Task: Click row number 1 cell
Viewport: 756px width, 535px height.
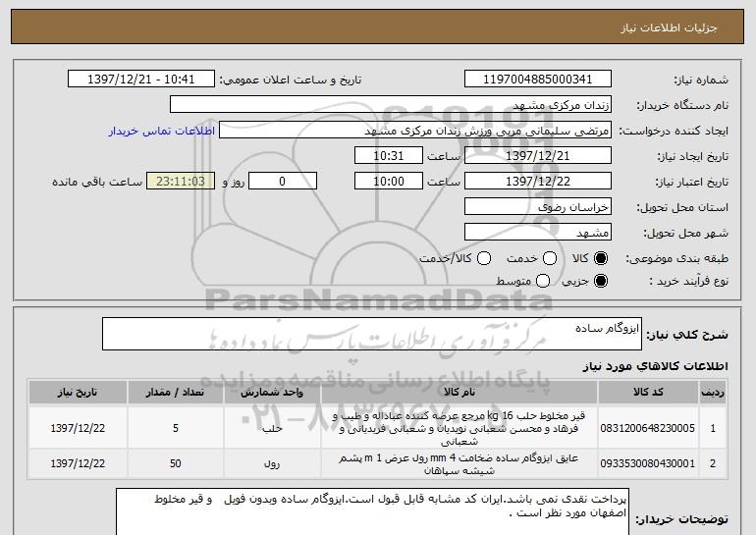Action: [x=713, y=428]
